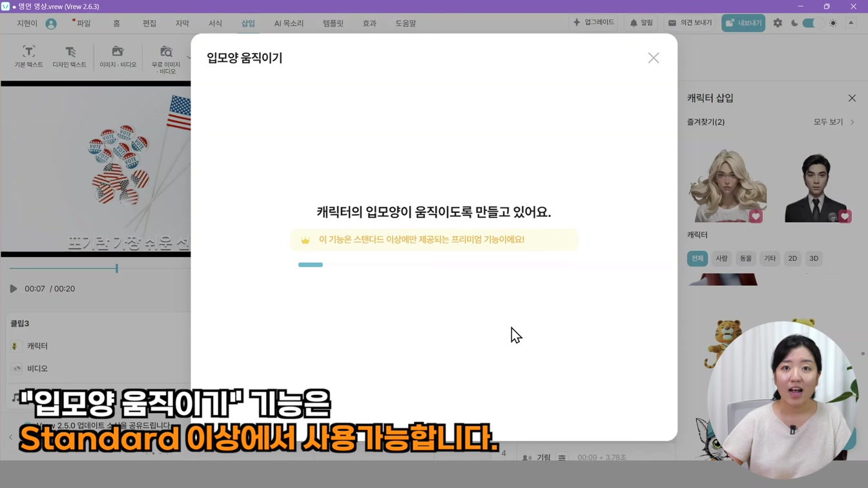Select the 디자인 텍스트 tool
Image resolution: width=868 pixels, height=488 pixels.
click(x=69, y=57)
